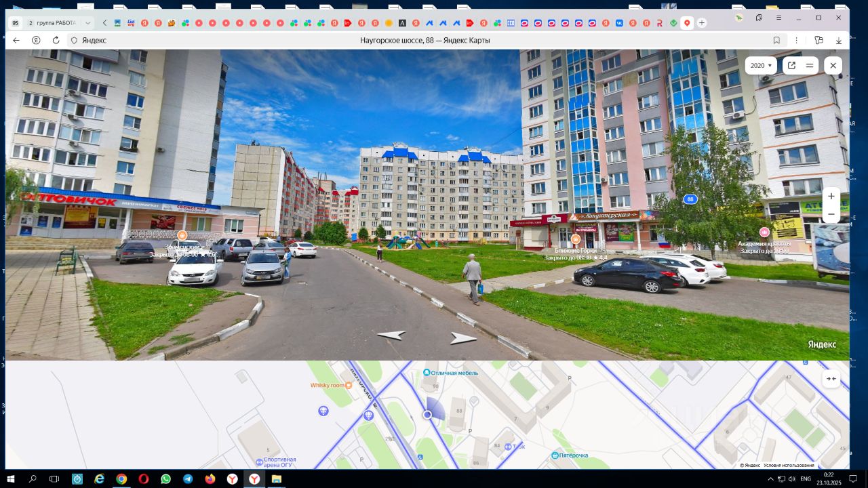Select the 'группа РАБОТА' tab group
This screenshot has width=868, height=488.
[52, 23]
